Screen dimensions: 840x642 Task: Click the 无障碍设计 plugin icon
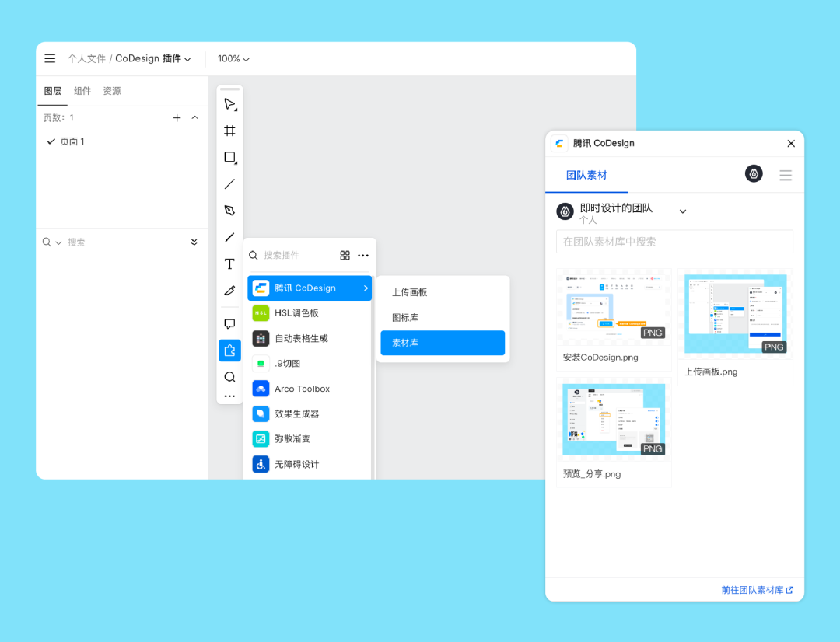pyautogui.click(x=261, y=464)
